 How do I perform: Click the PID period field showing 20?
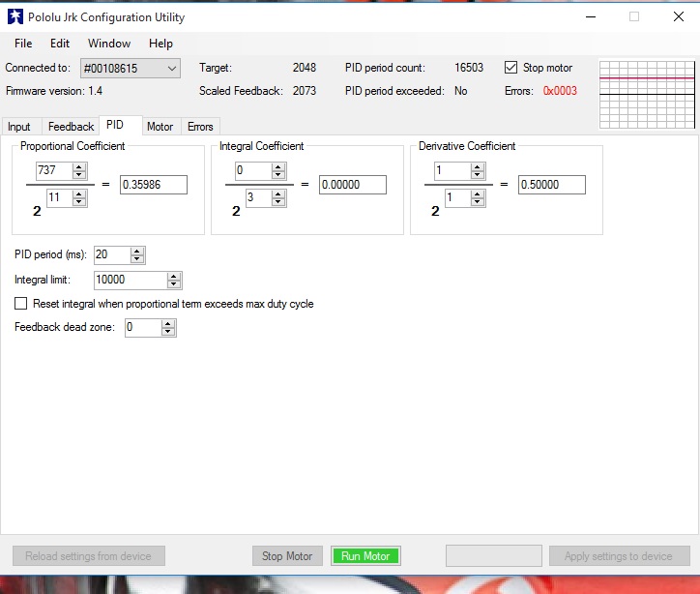[x=112, y=254]
